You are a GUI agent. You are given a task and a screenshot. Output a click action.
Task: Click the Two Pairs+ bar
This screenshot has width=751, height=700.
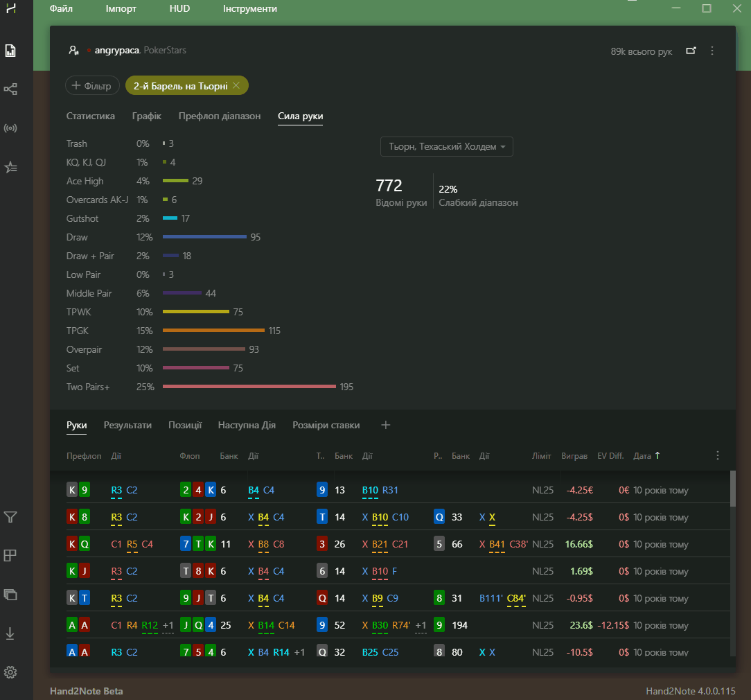pos(249,386)
